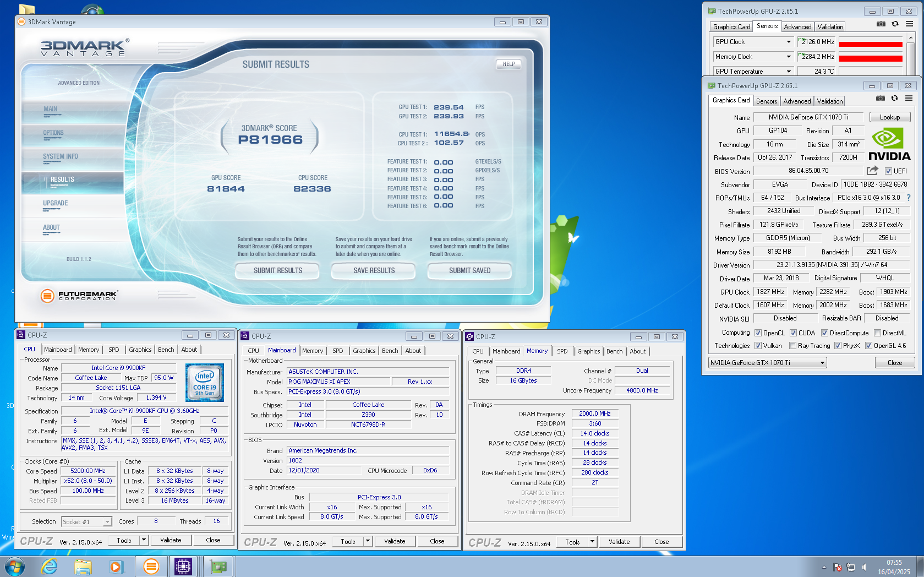Viewport: 924px width, 577px height.
Task: Switch to 3DMark Vantage taskbar icon
Action: click(150, 566)
